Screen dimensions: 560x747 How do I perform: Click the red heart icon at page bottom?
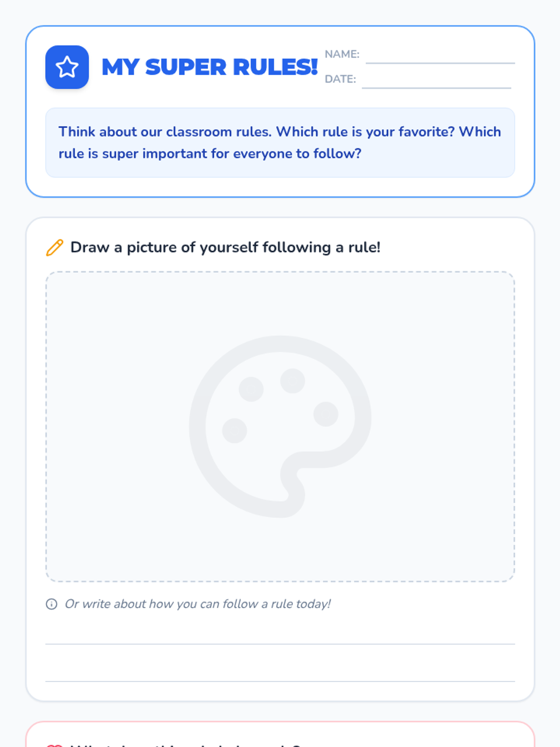pyautogui.click(x=55, y=745)
